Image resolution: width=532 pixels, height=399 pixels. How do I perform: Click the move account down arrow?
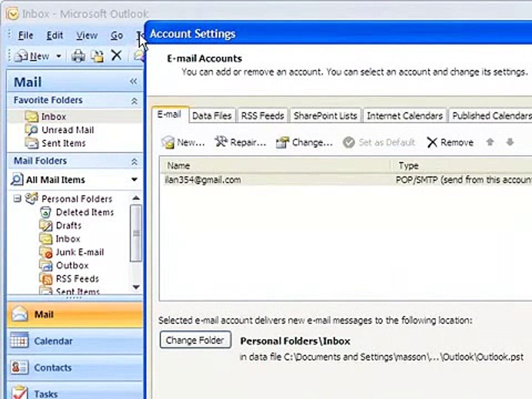point(510,142)
